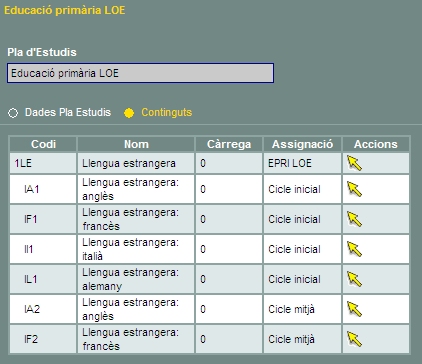Viewport: 422px width, 364px height.
Task: Click the Càrrega column header
Action: pos(229,144)
